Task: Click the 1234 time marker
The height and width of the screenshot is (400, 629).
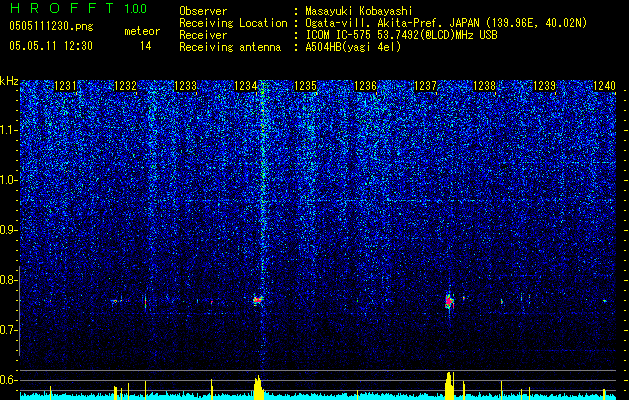Action: pyautogui.click(x=246, y=86)
